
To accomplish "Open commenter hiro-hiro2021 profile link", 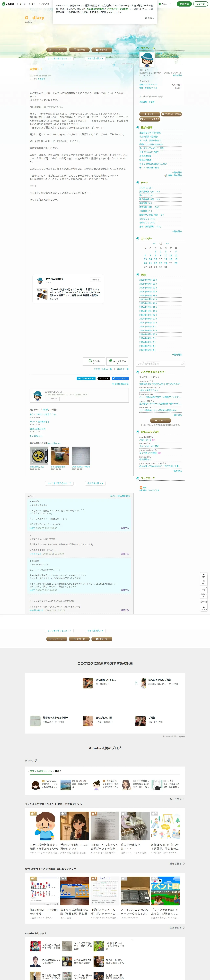I will (x=36, y=610).
